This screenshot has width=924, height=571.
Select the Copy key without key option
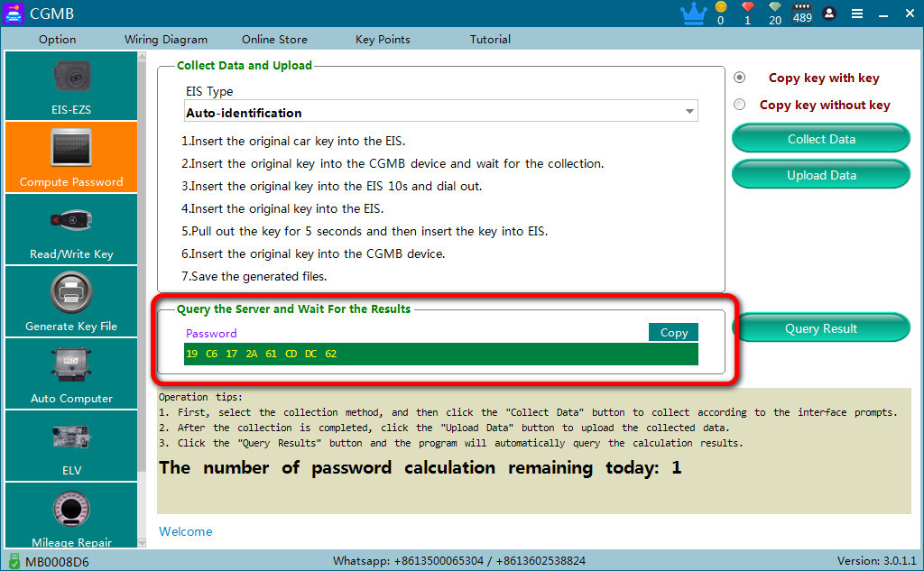[x=740, y=105]
